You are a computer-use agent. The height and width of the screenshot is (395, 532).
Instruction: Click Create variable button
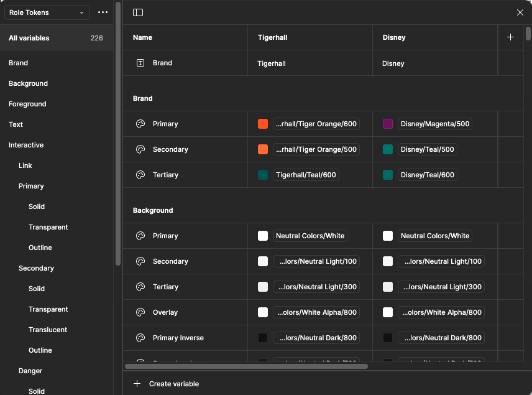167,384
